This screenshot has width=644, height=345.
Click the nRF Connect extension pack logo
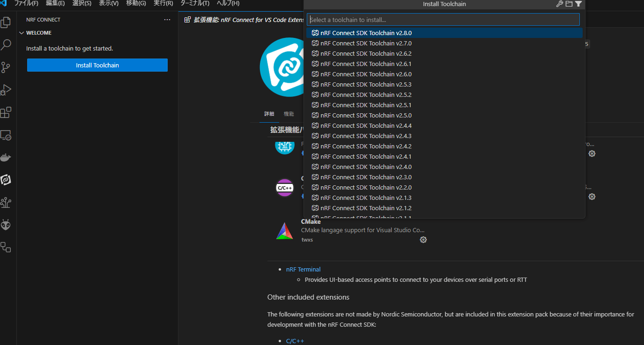pos(282,67)
